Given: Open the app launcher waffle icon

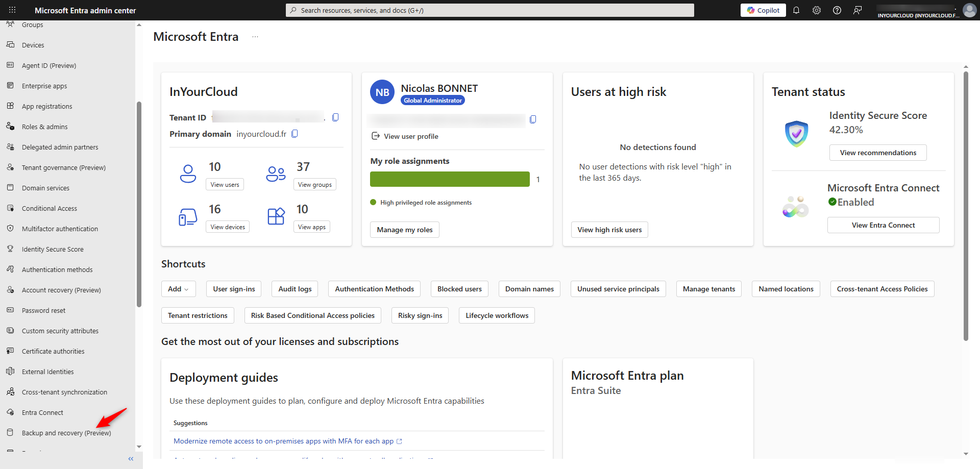Looking at the screenshot, I should pos(12,10).
